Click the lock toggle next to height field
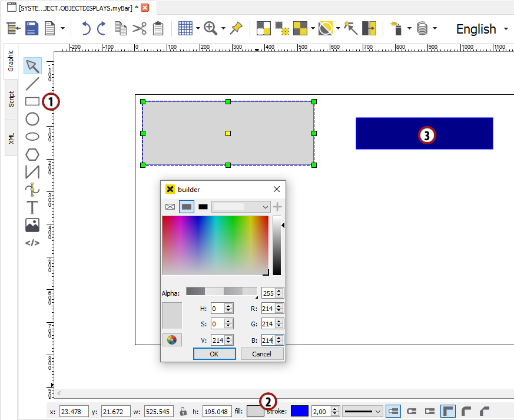Screen dimensions: 514x420 click(184, 411)
